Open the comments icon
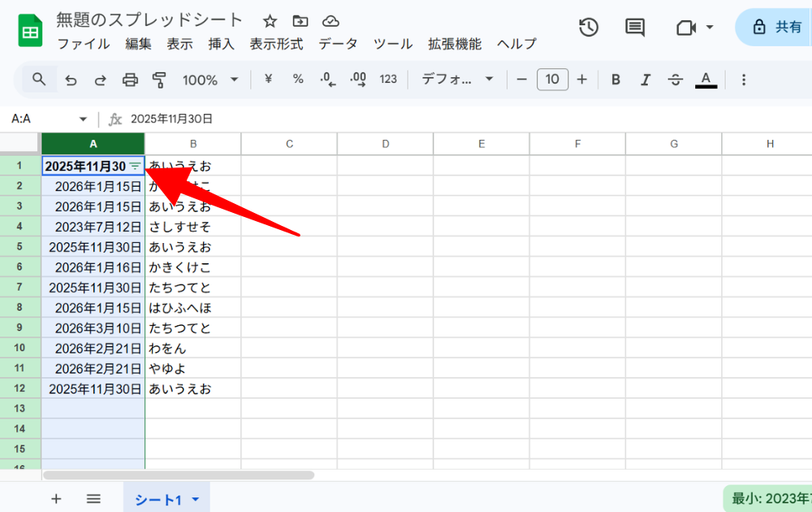 635,27
